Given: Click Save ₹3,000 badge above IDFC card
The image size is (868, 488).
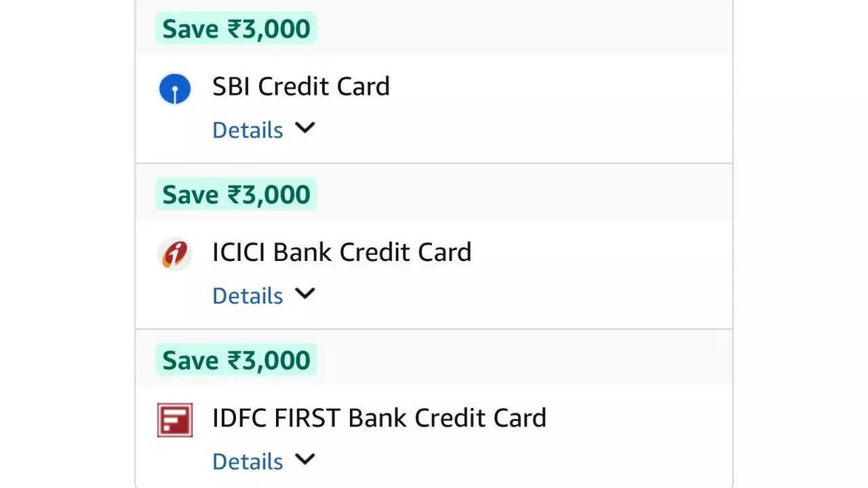Looking at the screenshot, I should (235, 359).
